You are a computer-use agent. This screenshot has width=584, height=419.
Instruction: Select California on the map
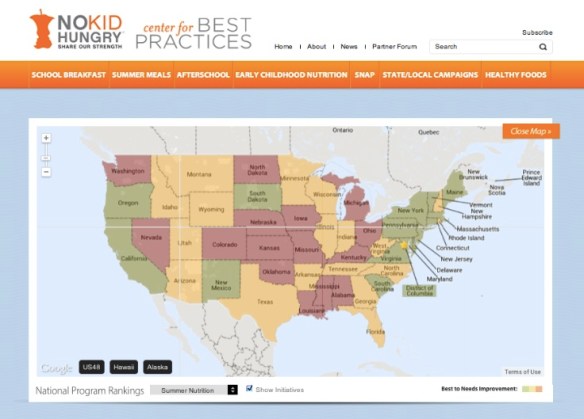[133, 258]
